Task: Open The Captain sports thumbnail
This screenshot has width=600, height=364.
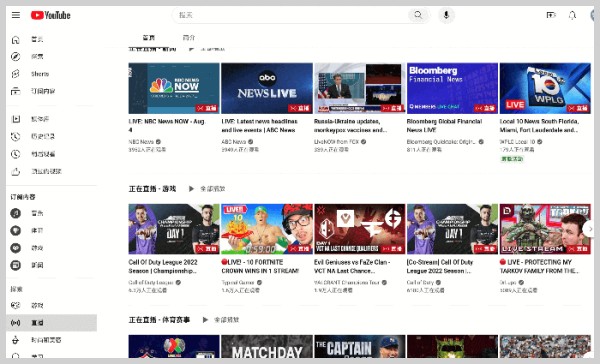Action: pyautogui.click(x=360, y=346)
